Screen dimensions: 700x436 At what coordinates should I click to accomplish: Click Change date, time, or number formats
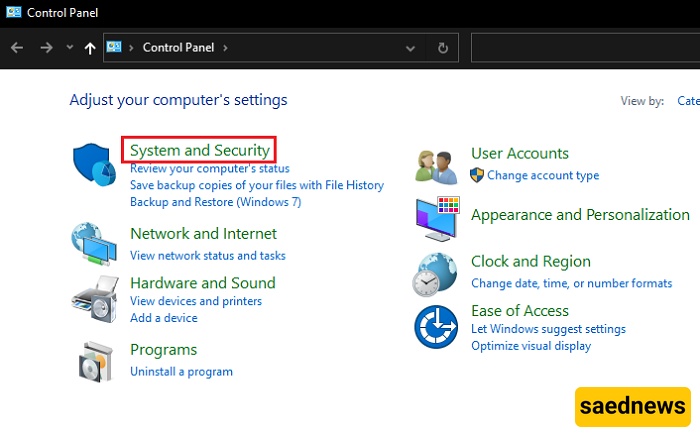pyautogui.click(x=571, y=283)
